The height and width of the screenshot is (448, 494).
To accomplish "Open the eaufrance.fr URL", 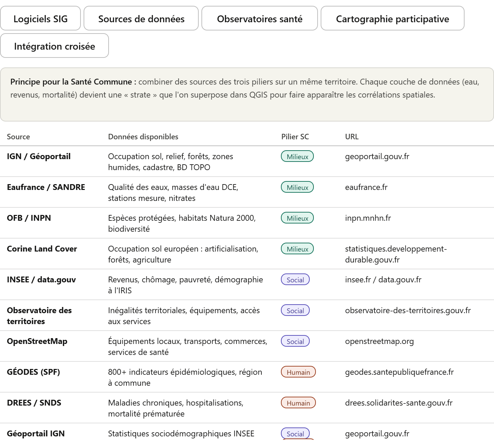I will (x=366, y=187).
